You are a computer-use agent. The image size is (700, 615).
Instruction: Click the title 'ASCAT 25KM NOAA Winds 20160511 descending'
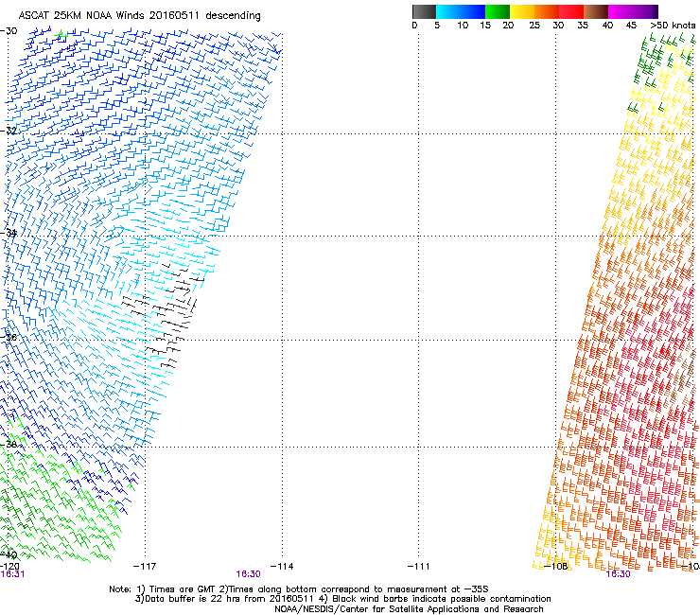pyautogui.click(x=139, y=15)
